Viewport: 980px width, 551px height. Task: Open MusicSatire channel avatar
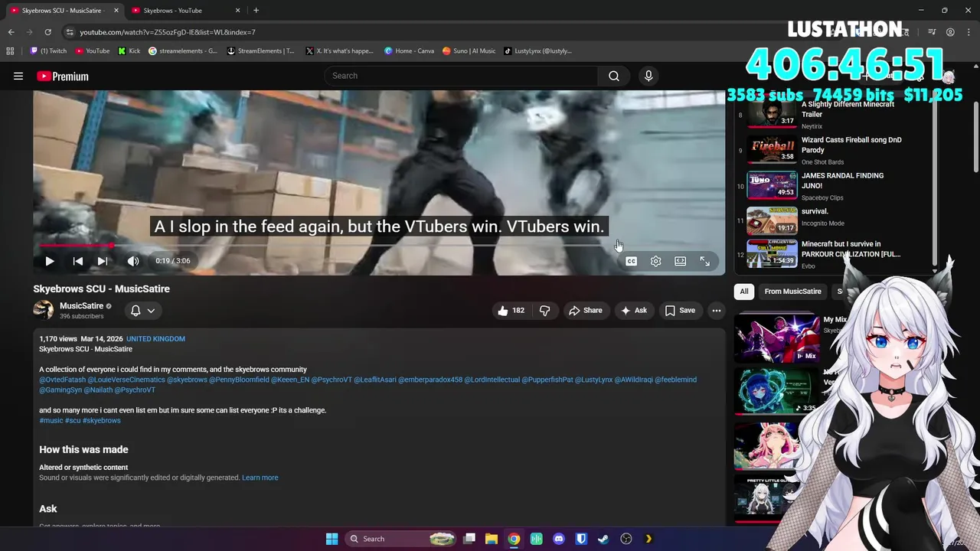[x=44, y=310]
